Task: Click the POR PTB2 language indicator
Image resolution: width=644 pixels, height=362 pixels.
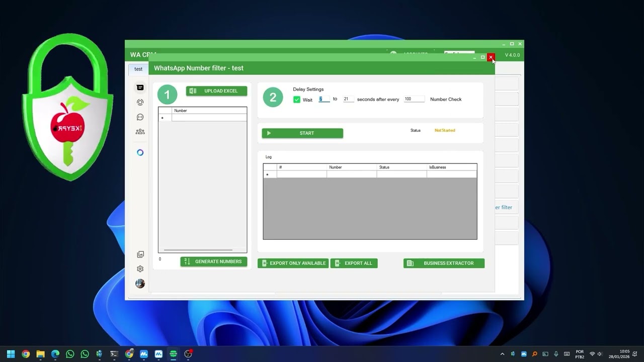Action: (580, 354)
